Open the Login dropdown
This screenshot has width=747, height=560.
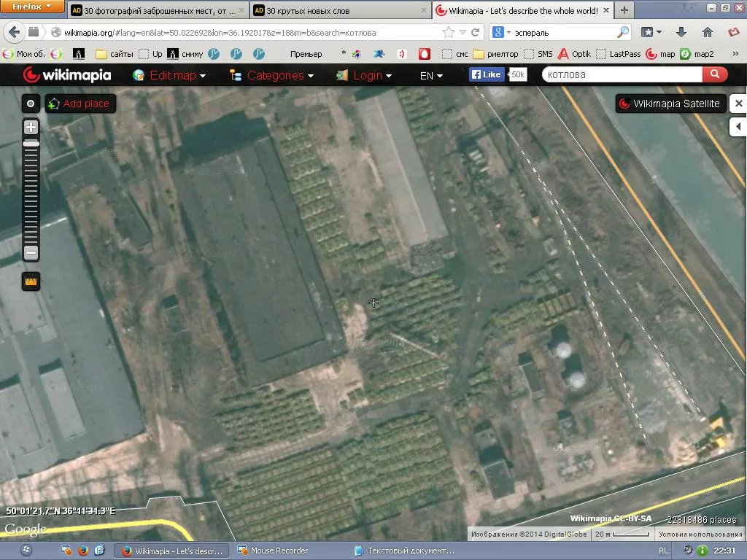pyautogui.click(x=363, y=75)
